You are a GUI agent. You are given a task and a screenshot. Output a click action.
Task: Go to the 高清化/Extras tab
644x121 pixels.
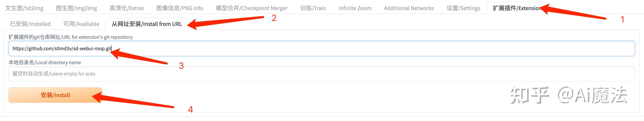pos(126,8)
